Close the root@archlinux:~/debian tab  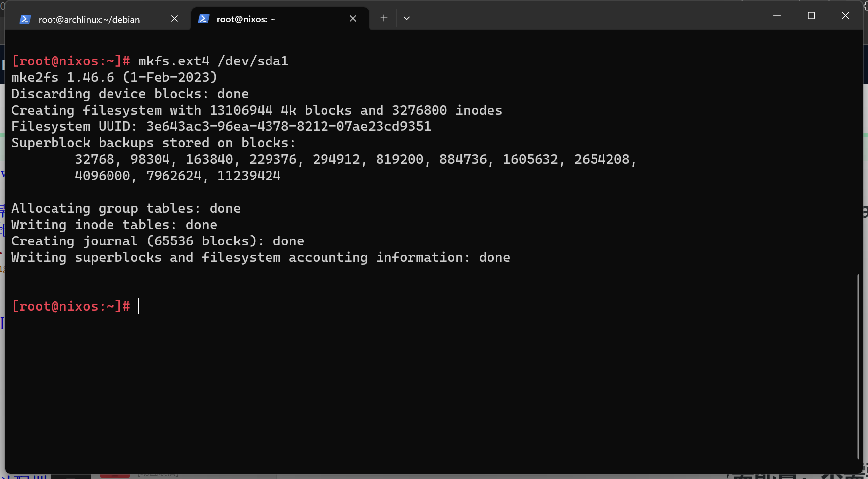pyautogui.click(x=174, y=19)
